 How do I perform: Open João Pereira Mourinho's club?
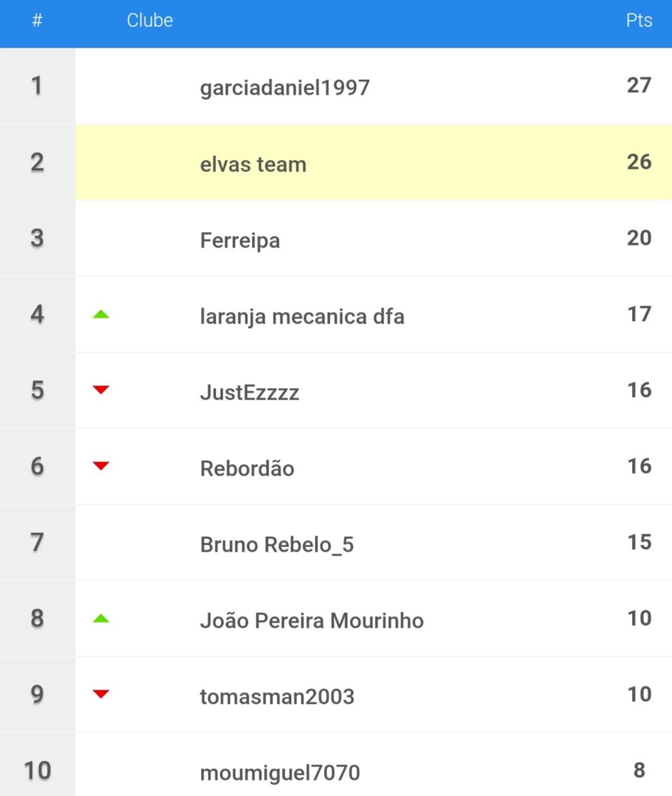(x=312, y=621)
